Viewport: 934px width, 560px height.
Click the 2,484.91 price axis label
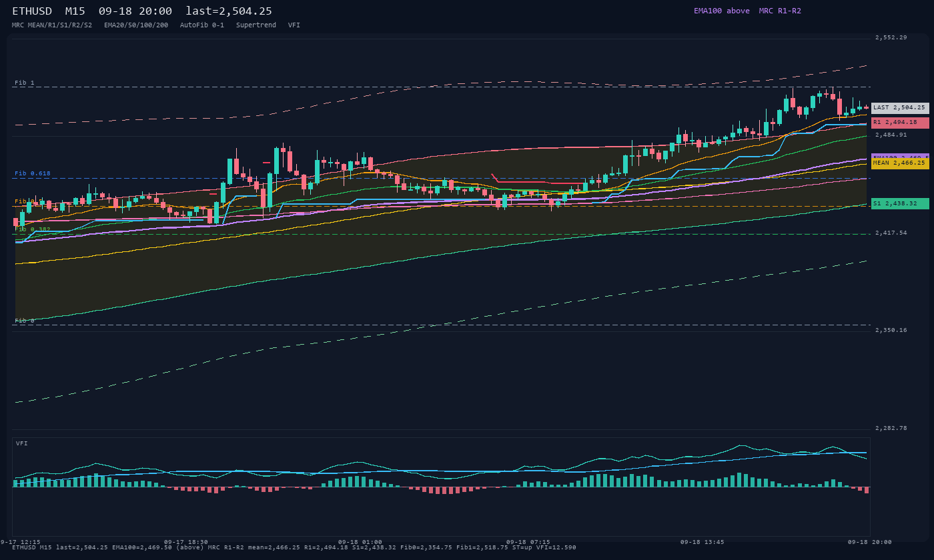891,135
